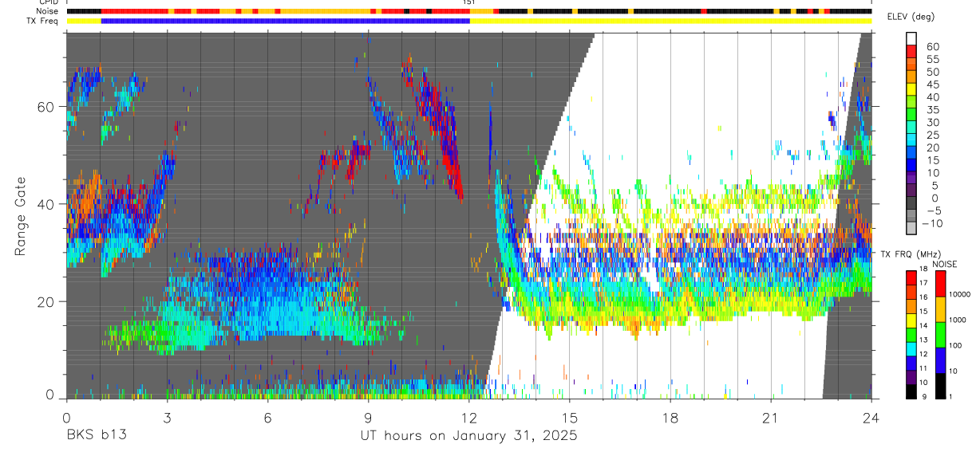This screenshot has width=980, height=452.
Task: Click TX FRQ legend value 14
Action: click(925, 325)
